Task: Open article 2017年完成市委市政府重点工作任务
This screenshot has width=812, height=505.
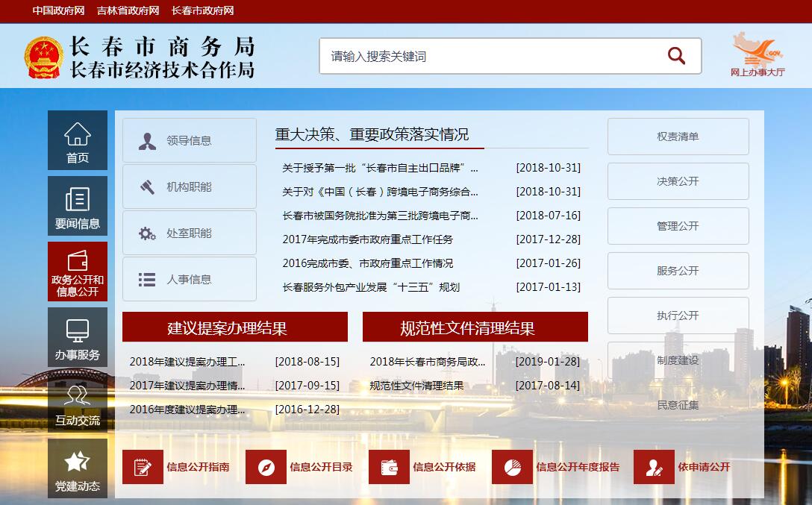Action: pos(368,239)
